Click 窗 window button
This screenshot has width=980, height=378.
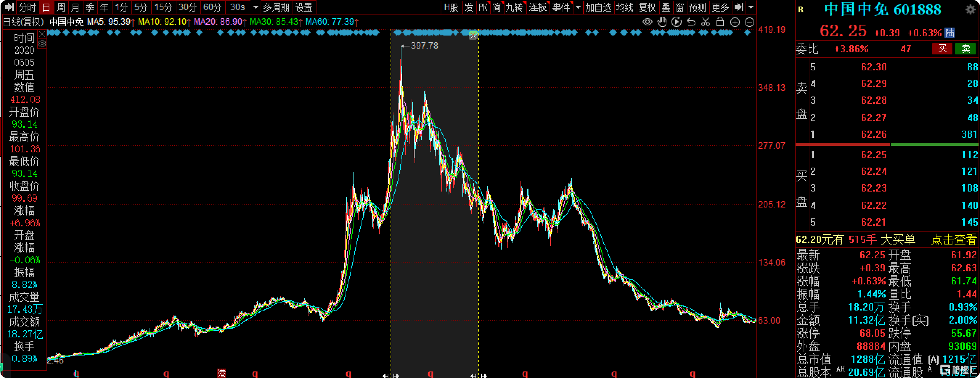coord(680,7)
